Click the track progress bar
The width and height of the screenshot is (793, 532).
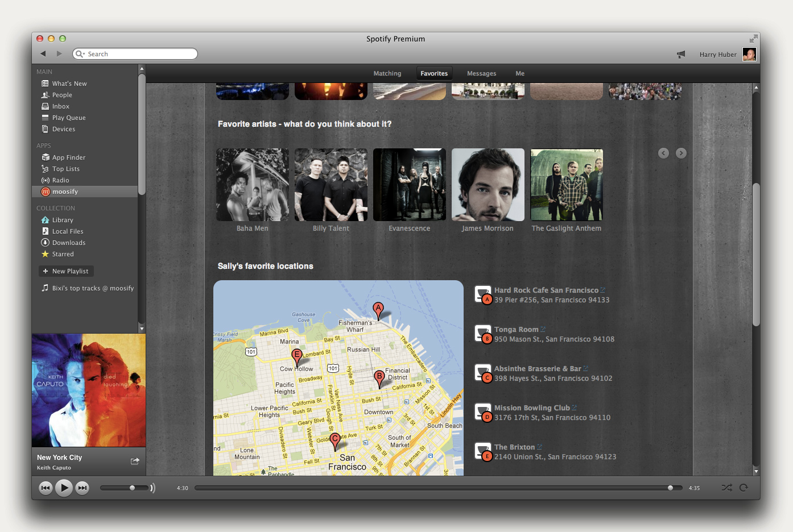pyautogui.click(x=438, y=488)
